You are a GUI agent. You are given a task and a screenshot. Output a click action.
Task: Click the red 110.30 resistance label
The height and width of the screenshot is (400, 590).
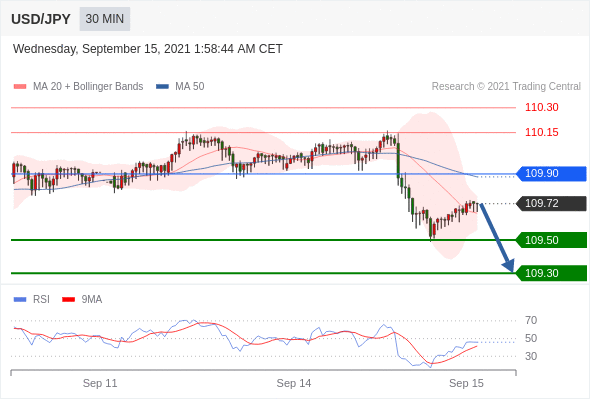tap(541, 108)
